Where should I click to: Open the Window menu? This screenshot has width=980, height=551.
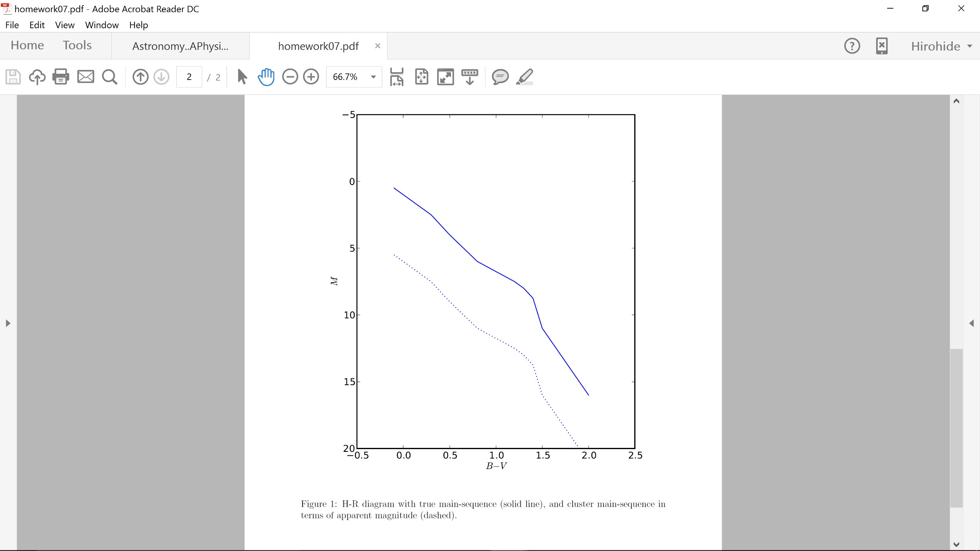[102, 25]
